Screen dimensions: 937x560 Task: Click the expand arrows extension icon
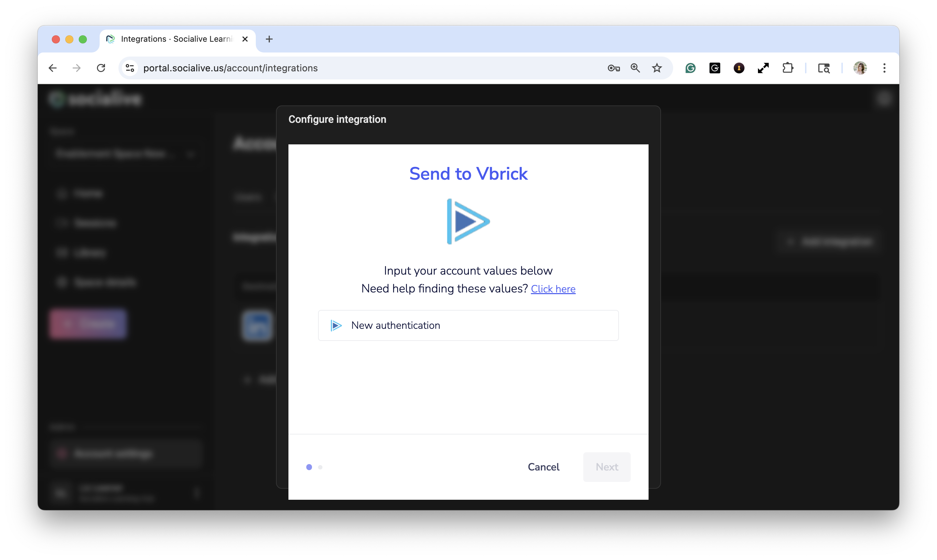tap(763, 68)
